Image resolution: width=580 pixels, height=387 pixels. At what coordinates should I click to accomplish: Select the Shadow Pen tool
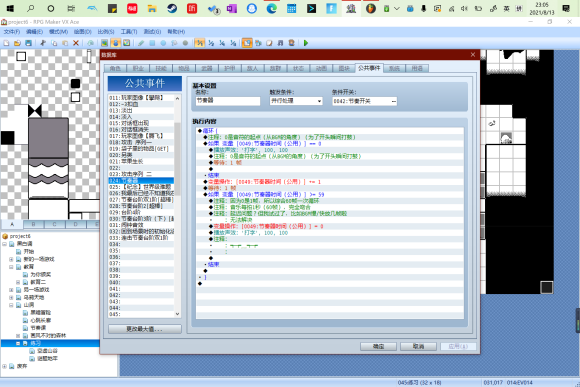pyautogui.click(x=185, y=43)
